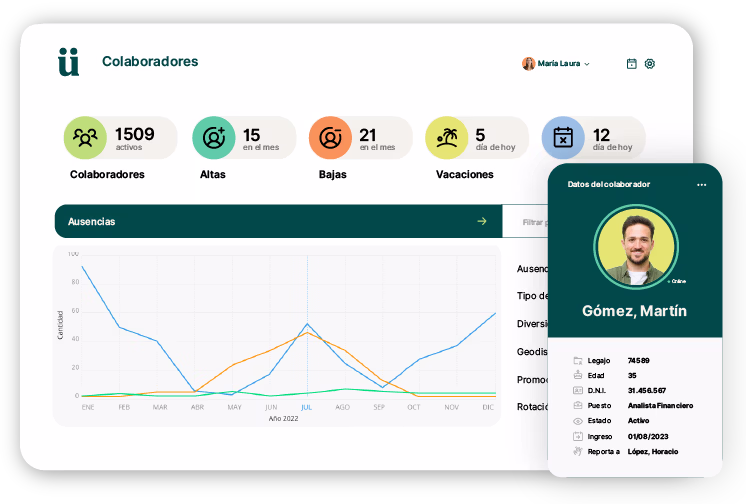Open settings gear in header

650,63
